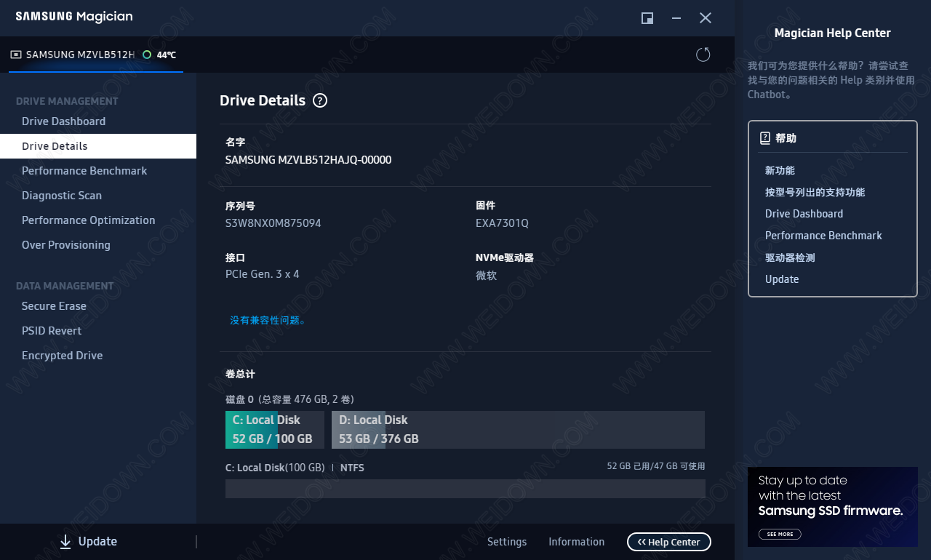Click the Magician Help Center title
The height and width of the screenshot is (560, 931).
click(833, 33)
